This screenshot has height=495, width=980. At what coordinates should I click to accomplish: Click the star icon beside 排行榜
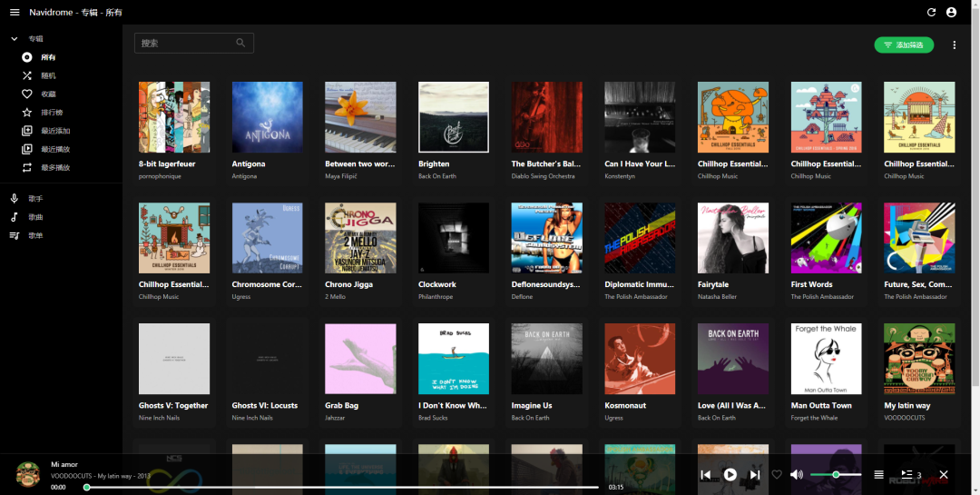pyautogui.click(x=27, y=113)
